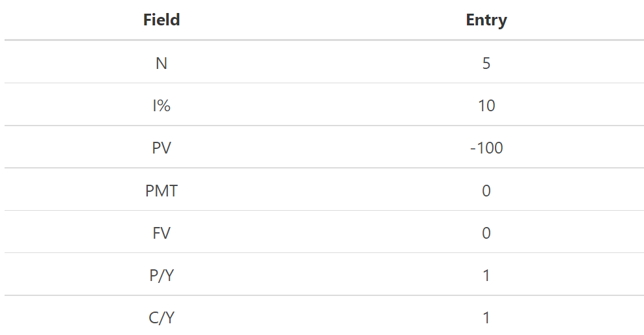
Task: Click the Field column header
Action: pyautogui.click(x=161, y=20)
